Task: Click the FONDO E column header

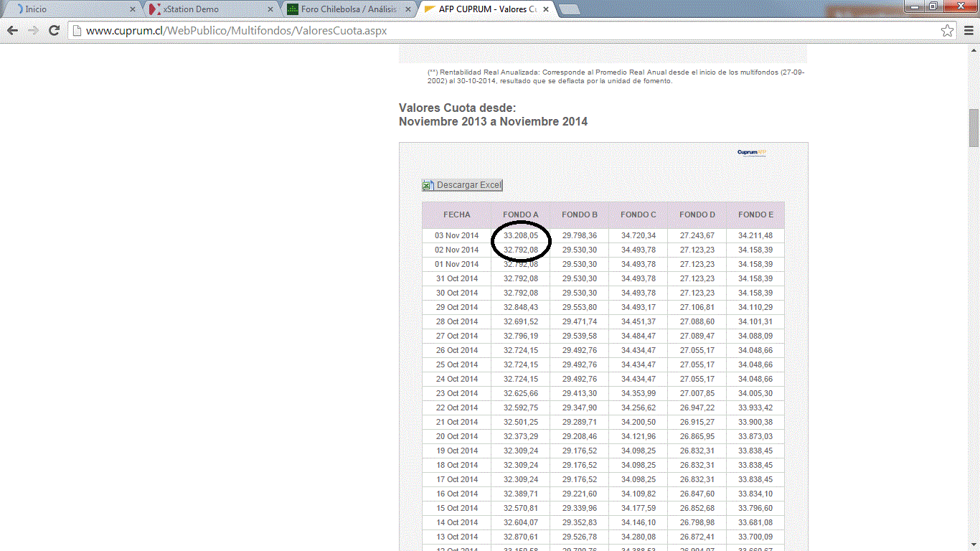Action: point(755,215)
